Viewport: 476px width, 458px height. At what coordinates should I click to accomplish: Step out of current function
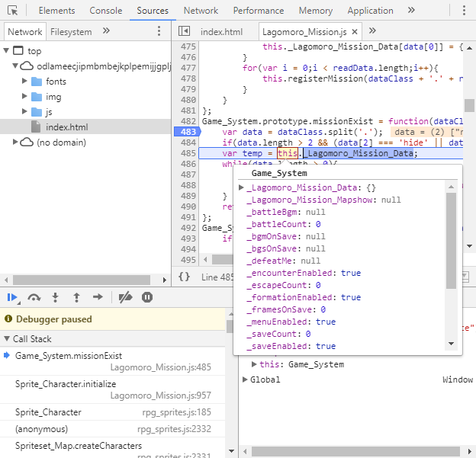pyautogui.click(x=76, y=297)
